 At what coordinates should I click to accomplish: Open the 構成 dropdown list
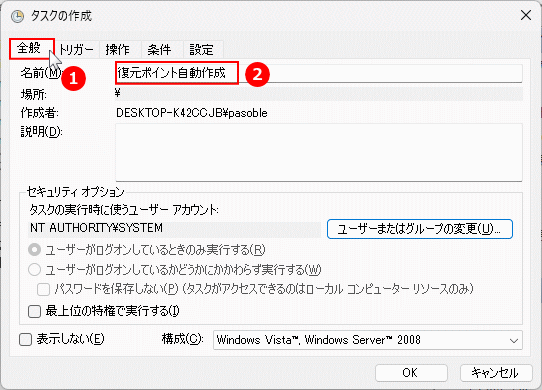tap(367, 340)
